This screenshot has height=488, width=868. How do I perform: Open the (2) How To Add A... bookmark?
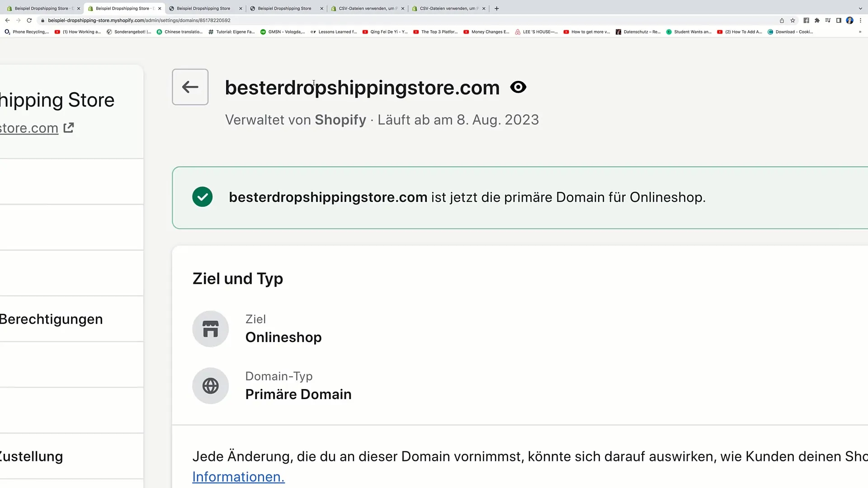tap(739, 32)
